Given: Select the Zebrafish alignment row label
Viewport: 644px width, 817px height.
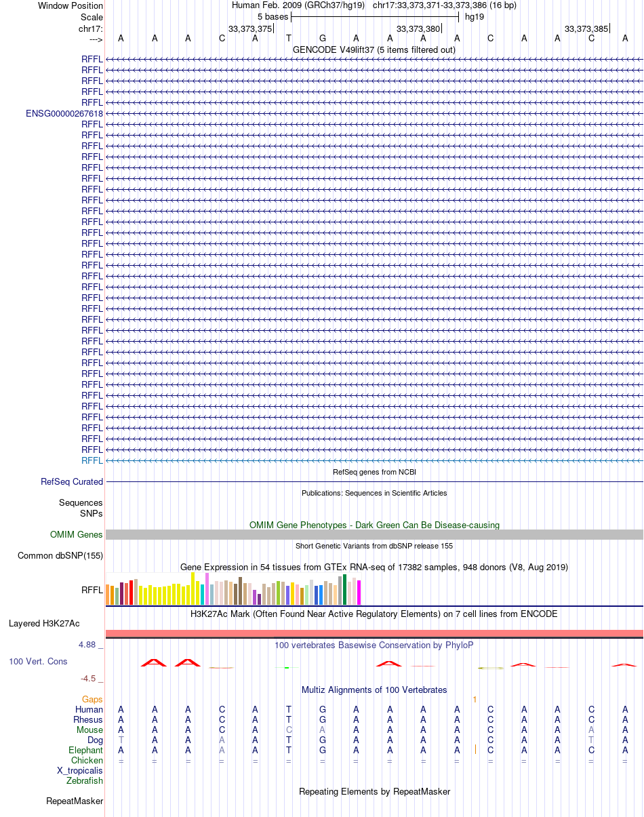Looking at the screenshot, I should point(85,780).
